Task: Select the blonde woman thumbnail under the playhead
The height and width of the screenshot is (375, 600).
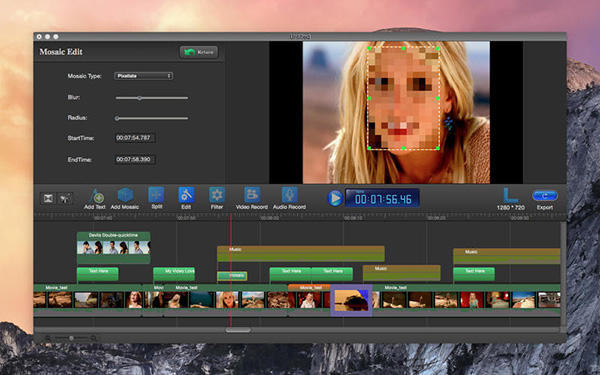Action: 227,300
